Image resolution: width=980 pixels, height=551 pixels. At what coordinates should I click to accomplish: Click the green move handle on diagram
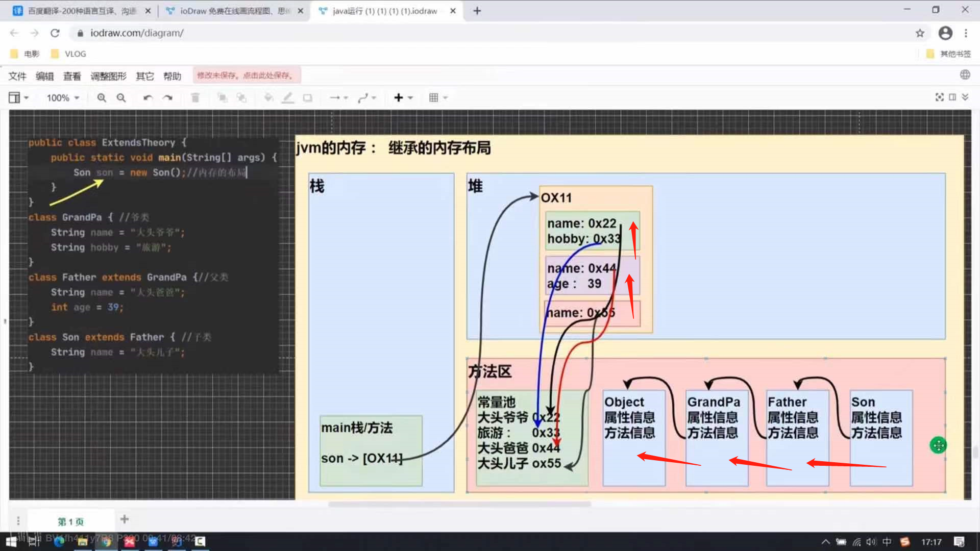[x=938, y=445]
